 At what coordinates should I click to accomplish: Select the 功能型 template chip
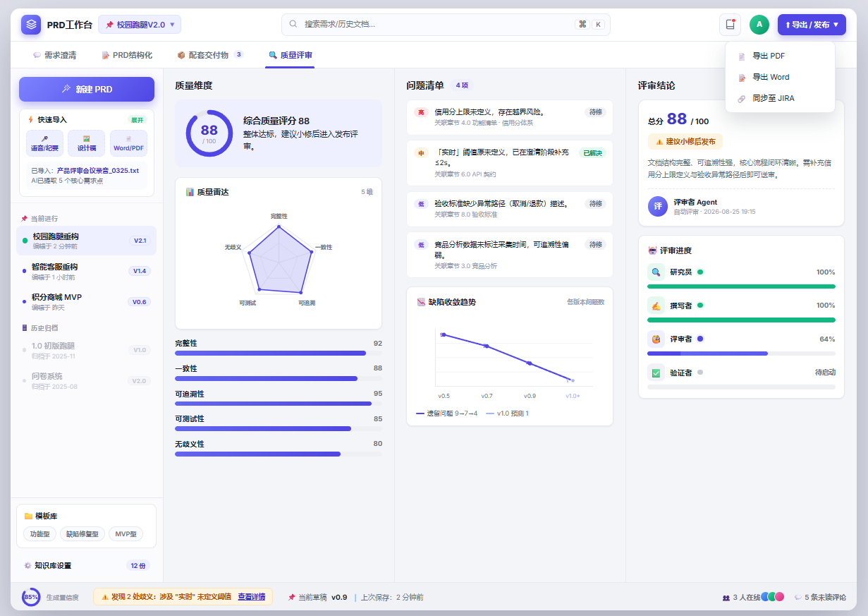[40, 534]
